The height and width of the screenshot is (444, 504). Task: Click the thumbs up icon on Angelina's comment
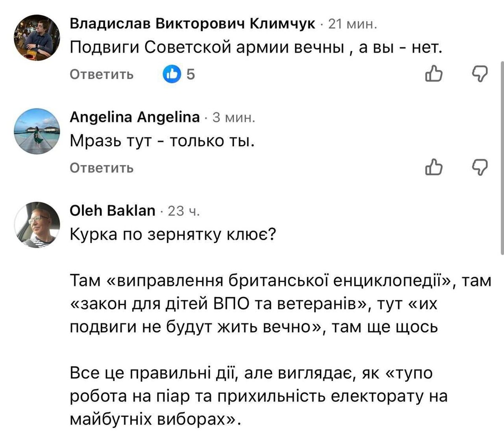pos(434,168)
